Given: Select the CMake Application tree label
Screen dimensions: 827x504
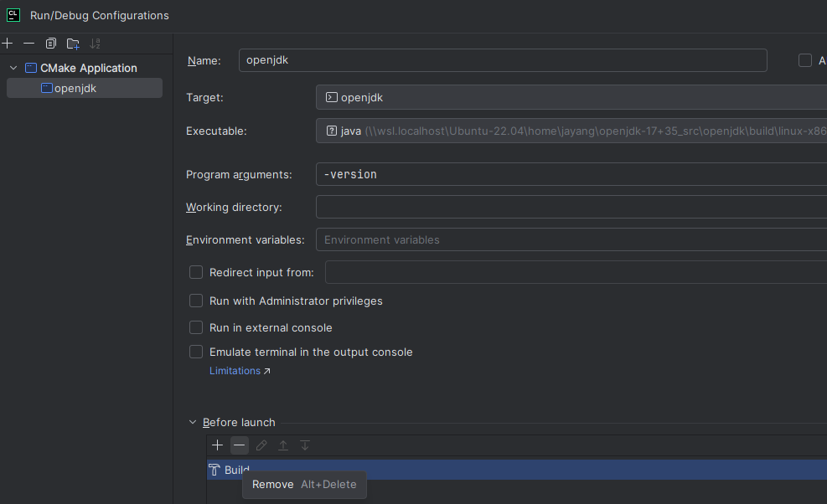Looking at the screenshot, I should point(89,68).
